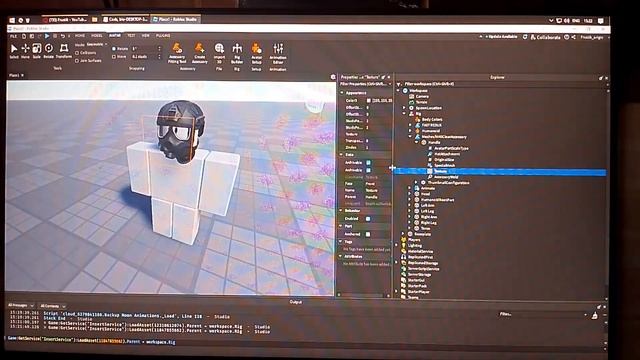Switch to the TEST ribbon tab
640x360 pixels.
click(x=131, y=36)
